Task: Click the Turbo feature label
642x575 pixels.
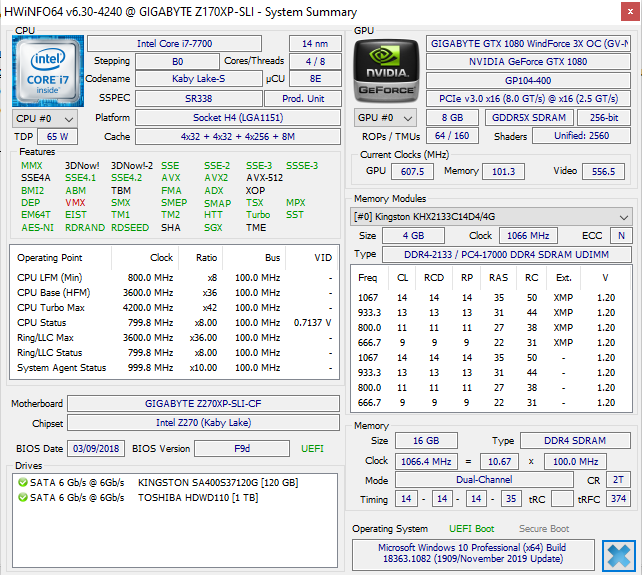Action: point(258,215)
